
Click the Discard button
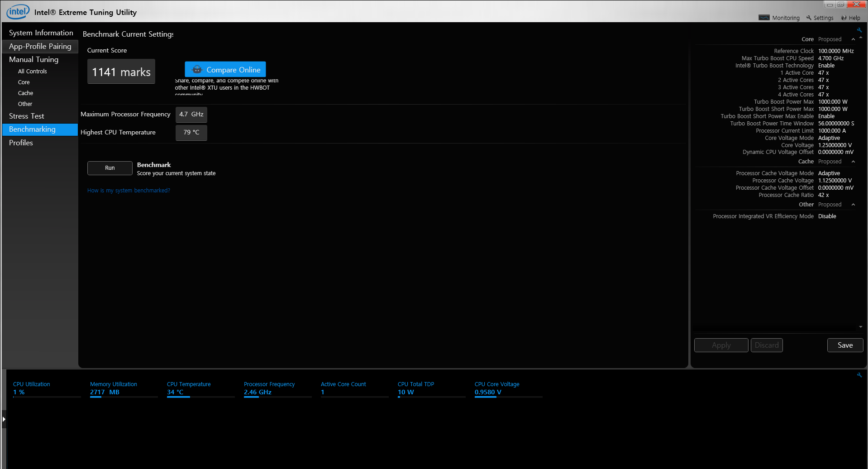tap(767, 345)
